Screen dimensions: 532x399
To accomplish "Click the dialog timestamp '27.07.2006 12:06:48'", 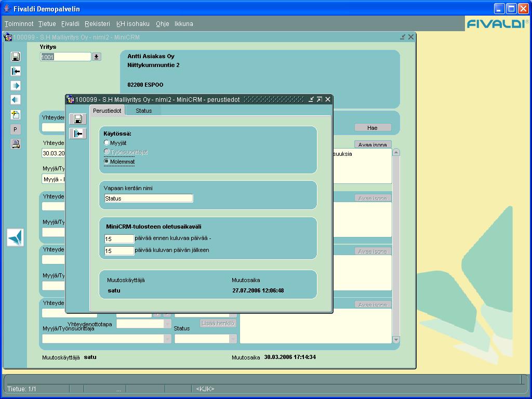I will tap(258, 290).
